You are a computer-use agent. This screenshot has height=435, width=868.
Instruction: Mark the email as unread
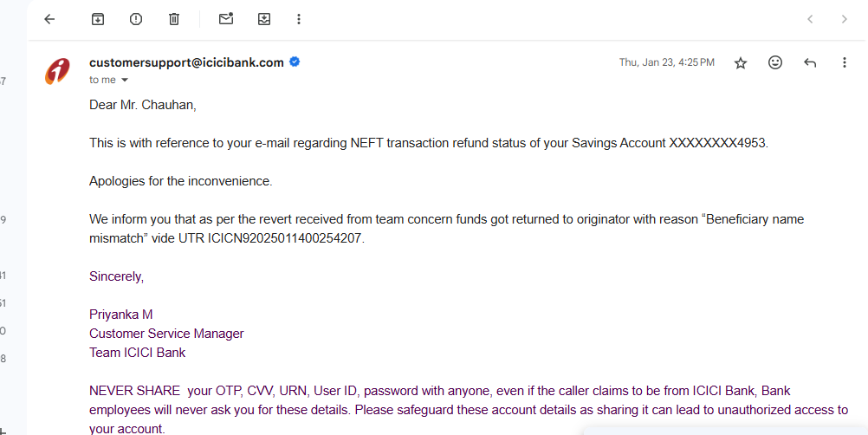pos(226,19)
